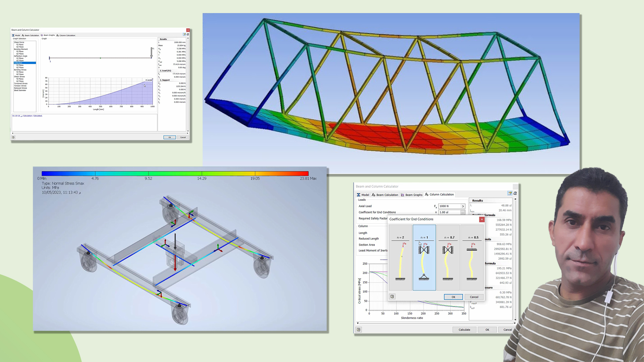Click the results toggle icon in graphs window
The image size is (644, 362).
click(184, 35)
